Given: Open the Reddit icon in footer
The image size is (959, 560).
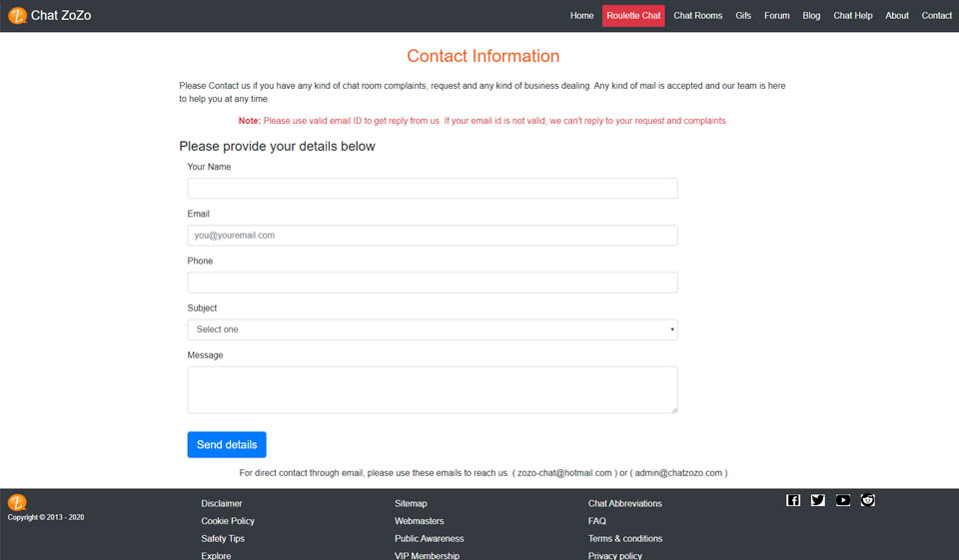Looking at the screenshot, I should click(x=868, y=500).
